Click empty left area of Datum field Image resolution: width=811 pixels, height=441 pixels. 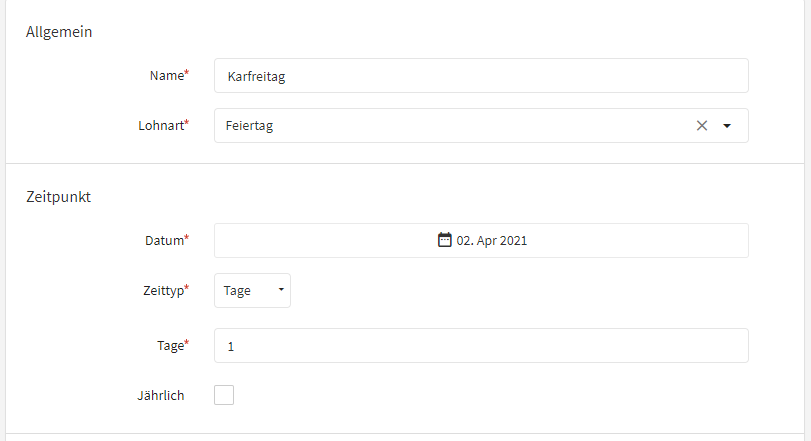tap(310, 240)
